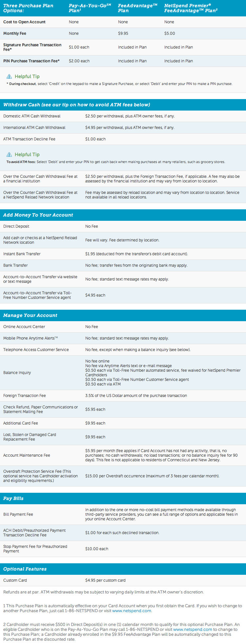Viewport: 246px width, 644px height.
Task: Click 'Account-to-Account Transfer via Toll-Free Number' label
Action: (x=37, y=295)
